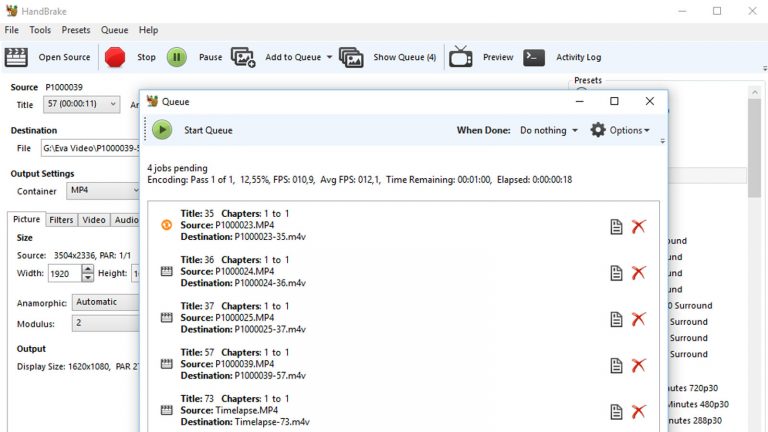Click the Open Source clapperboard icon
Image resolution: width=768 pixels, height=432 pixels.
[x=16, y=57]
